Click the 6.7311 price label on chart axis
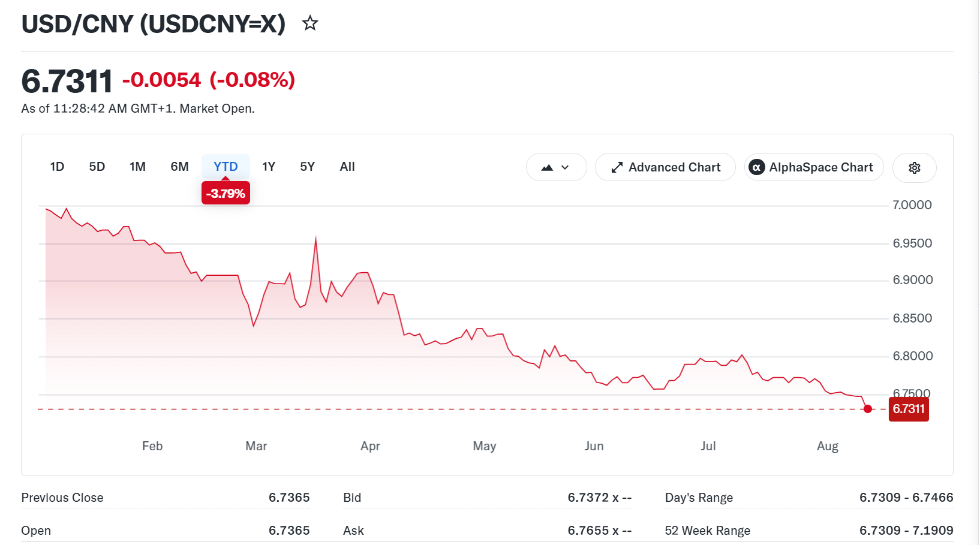 click(x=909, y=409)
